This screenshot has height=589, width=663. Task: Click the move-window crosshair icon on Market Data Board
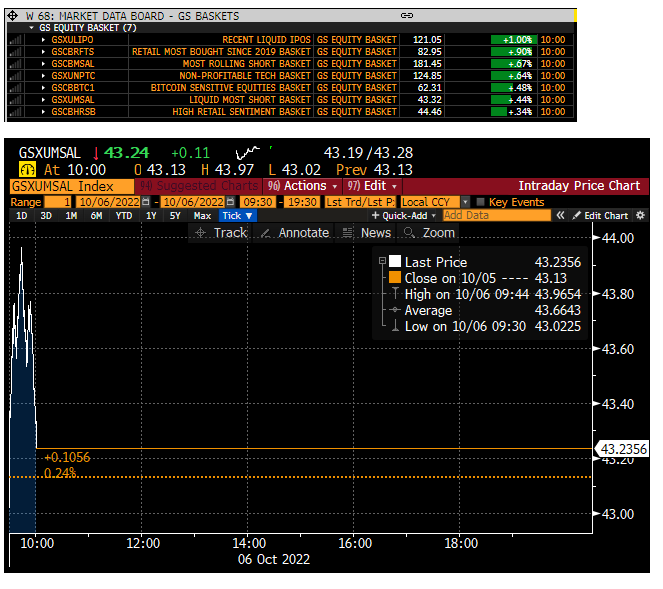click(x=13, y=16)
